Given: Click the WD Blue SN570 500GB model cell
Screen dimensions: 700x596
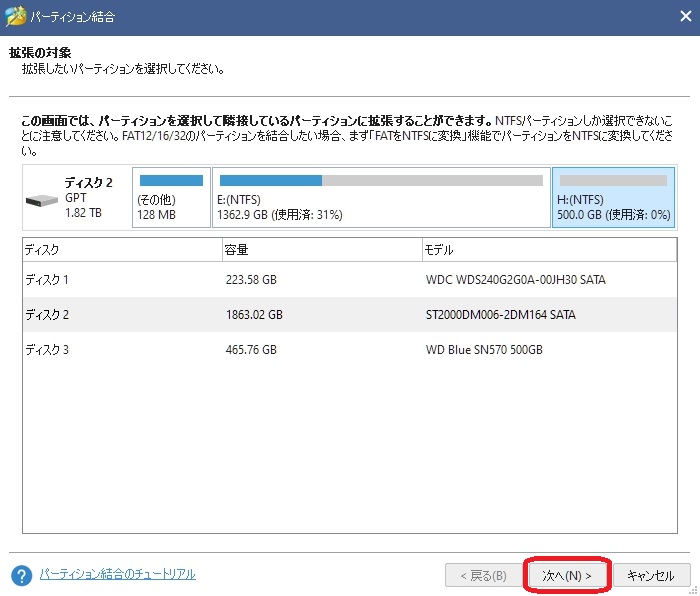Looking at the screenshot, I should pyautogui.click(x=484, y=350).
